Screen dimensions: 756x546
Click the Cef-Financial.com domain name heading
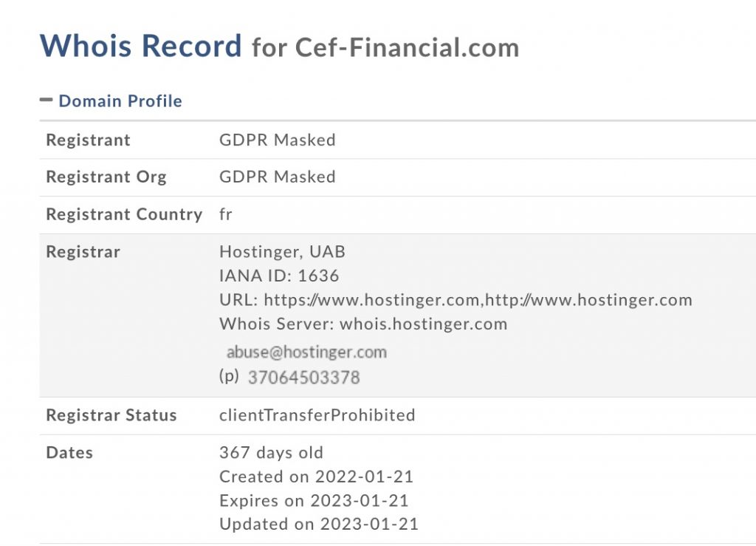[x=407, y=48]
